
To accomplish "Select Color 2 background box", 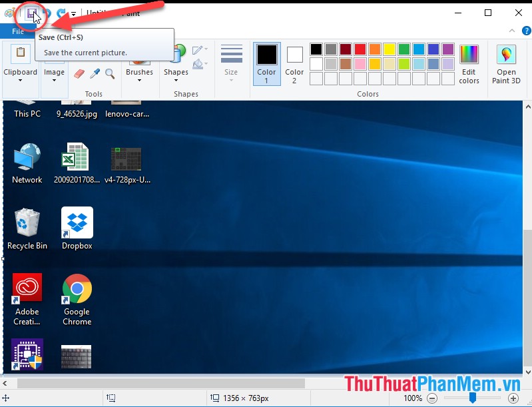I will [294, 64].
